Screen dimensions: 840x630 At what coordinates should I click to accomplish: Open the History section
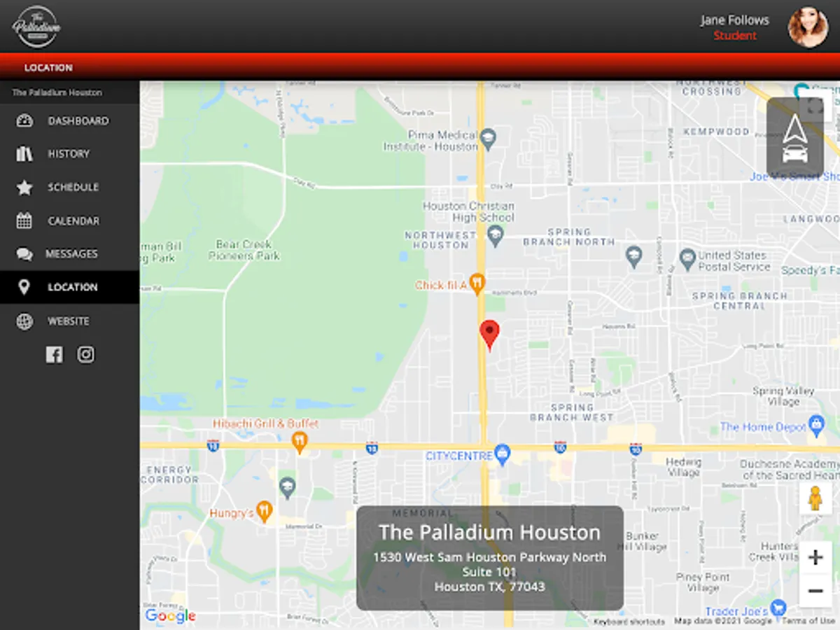[24, 153]
